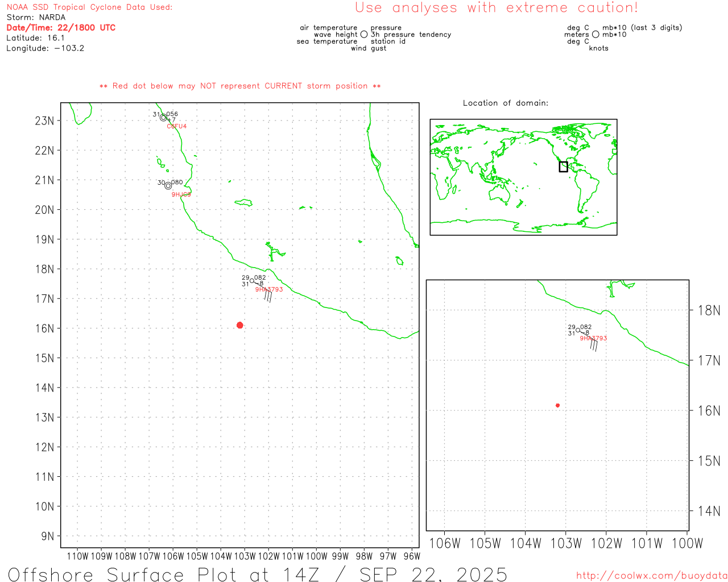Image resolution: width=728 pixels, height=582 pixels.
Task: Click the 103W longitude label on inset map
Action: click(x=566, y=543)
